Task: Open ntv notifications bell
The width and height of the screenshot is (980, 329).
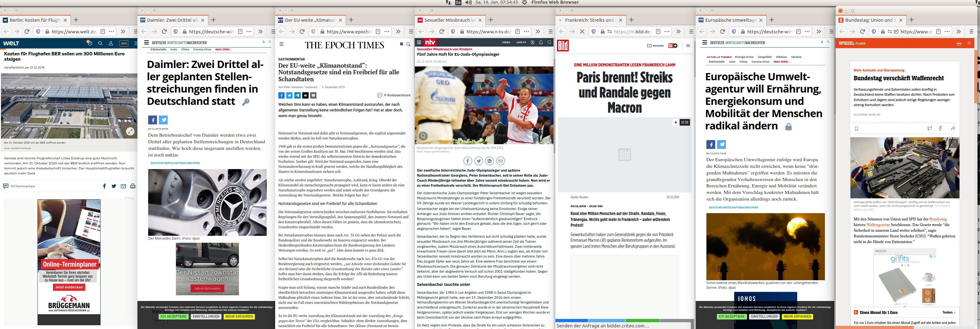Action: click(x=541, y=43)
